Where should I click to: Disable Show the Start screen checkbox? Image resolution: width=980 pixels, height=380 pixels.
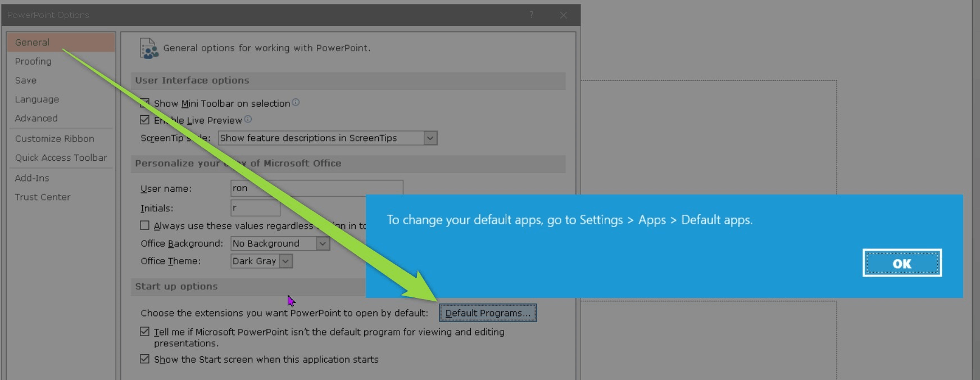144,359
